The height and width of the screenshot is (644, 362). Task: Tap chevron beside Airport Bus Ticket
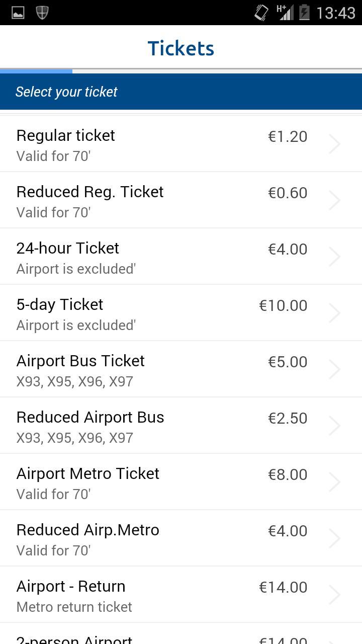[x=334, y=369]
